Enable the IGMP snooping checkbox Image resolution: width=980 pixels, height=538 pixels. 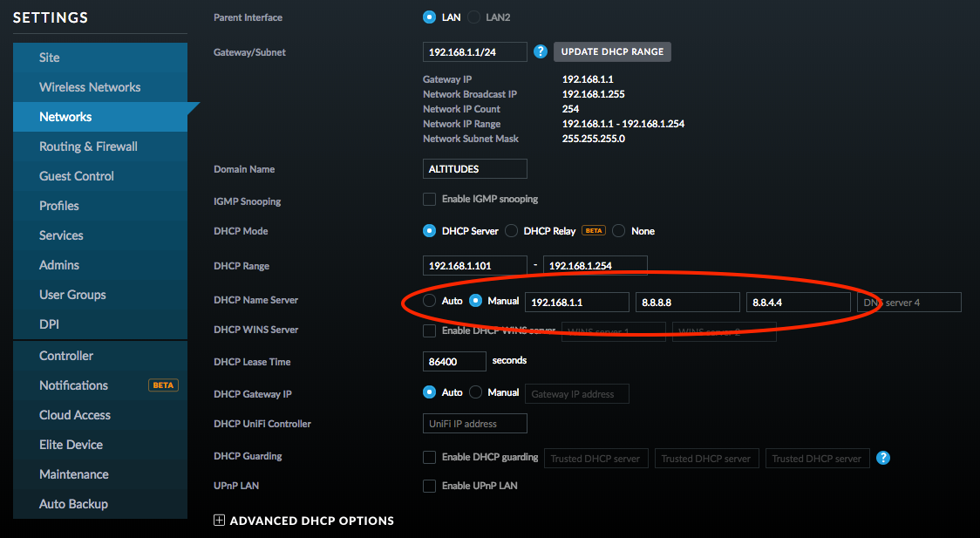coord(429,200)
